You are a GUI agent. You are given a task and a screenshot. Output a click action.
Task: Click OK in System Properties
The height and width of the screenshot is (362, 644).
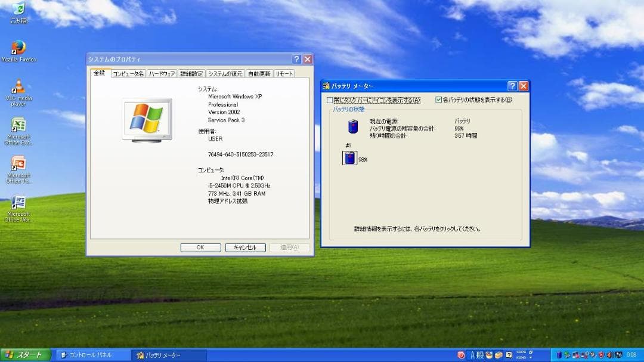click(200, 247)
